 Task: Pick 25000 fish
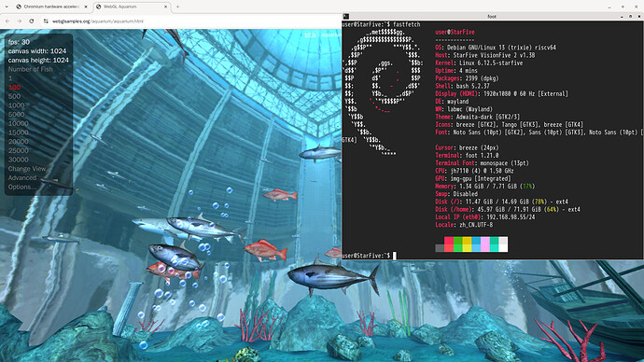tap(19, 150)
